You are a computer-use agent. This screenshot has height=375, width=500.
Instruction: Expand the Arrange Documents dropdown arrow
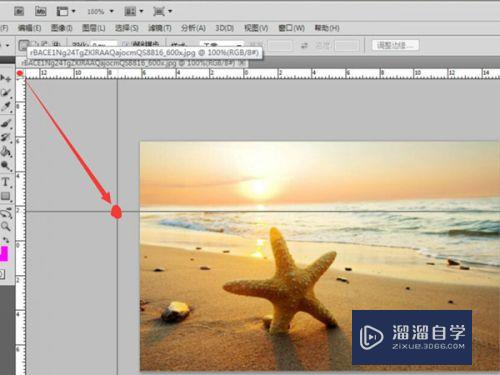coord(141,11)
